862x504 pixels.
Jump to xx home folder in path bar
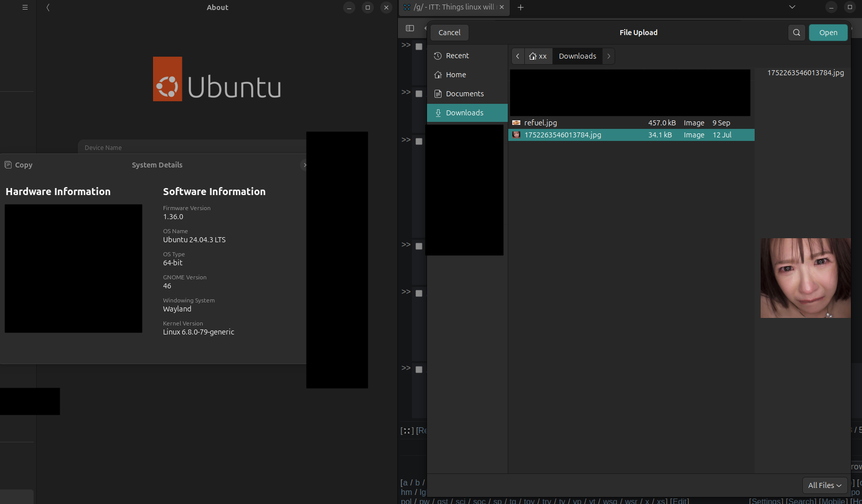(x=538, y=56)
